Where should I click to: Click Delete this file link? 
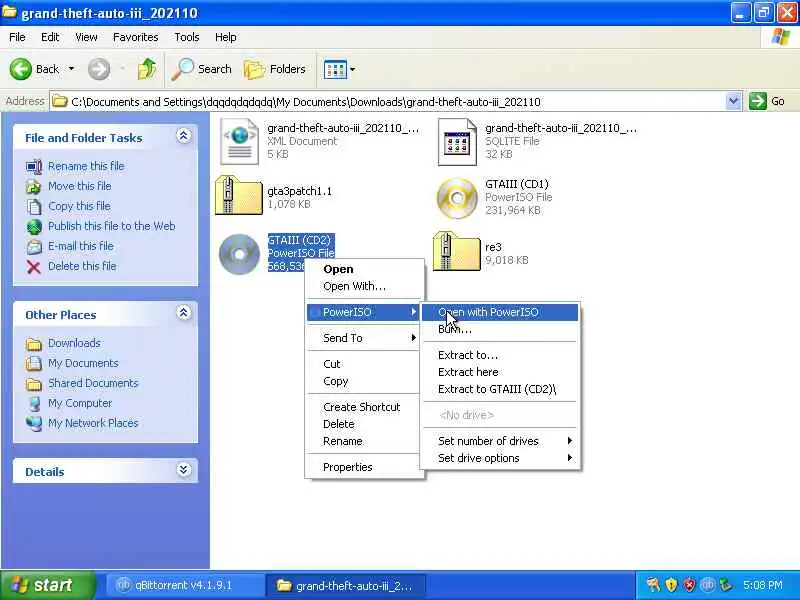[82, 266]
